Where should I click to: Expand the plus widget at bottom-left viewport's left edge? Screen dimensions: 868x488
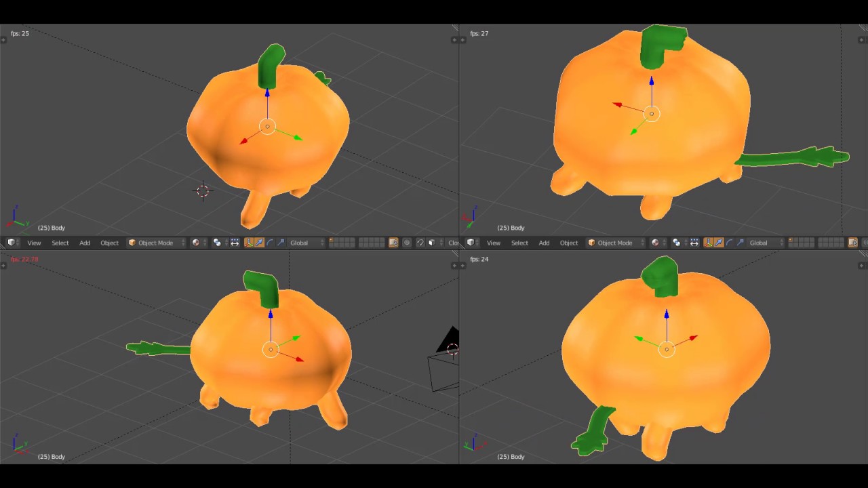coord(3,266)
